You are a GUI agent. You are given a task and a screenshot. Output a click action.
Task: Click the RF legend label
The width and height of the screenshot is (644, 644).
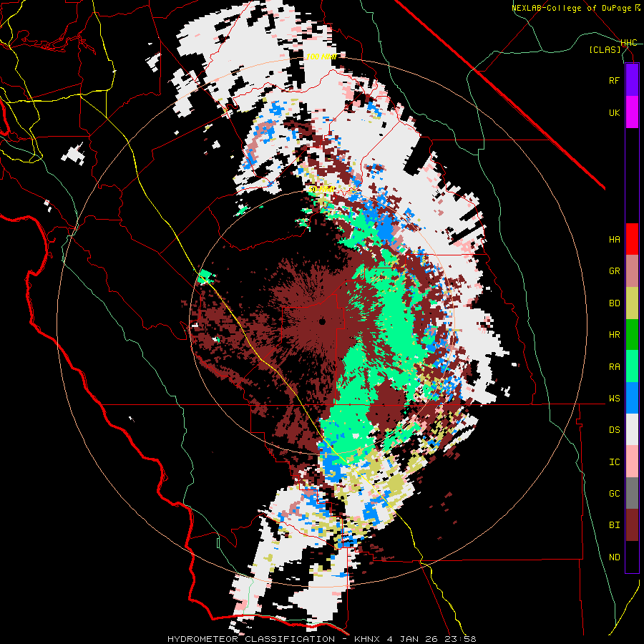(x=614, y=80)
